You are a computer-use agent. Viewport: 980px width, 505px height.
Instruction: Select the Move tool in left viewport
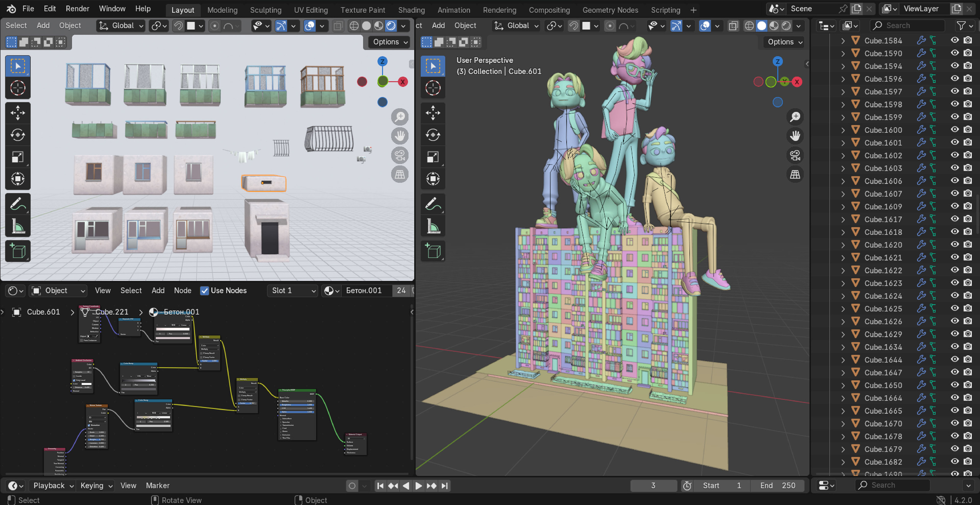tap(17, 113)
